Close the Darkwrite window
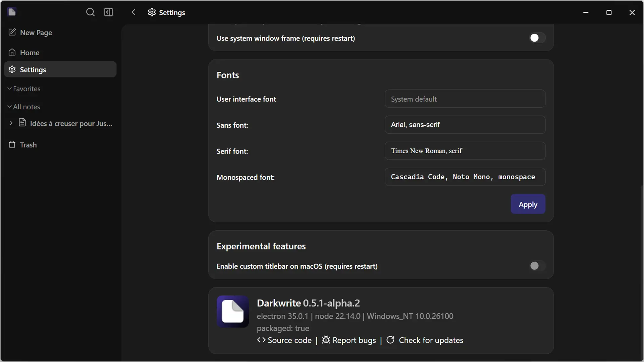This screenshot has width=644, height=362. 632,12
